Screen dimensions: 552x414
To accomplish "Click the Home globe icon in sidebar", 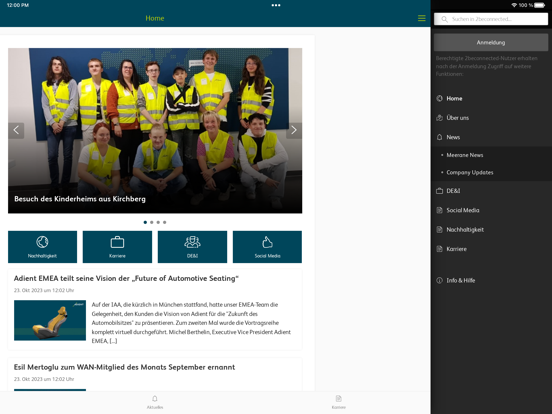I will pyautogui.click(x=439, y=98).
